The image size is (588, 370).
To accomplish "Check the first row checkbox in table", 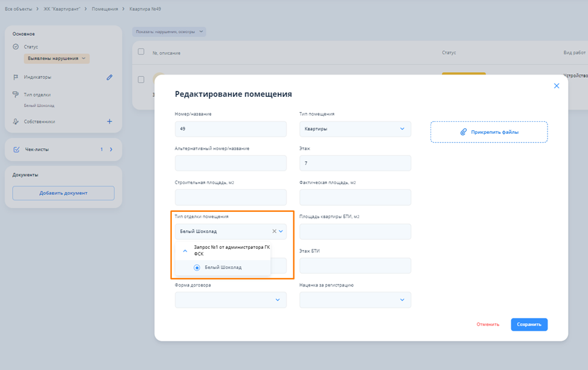I will click(x=141, y=79).
